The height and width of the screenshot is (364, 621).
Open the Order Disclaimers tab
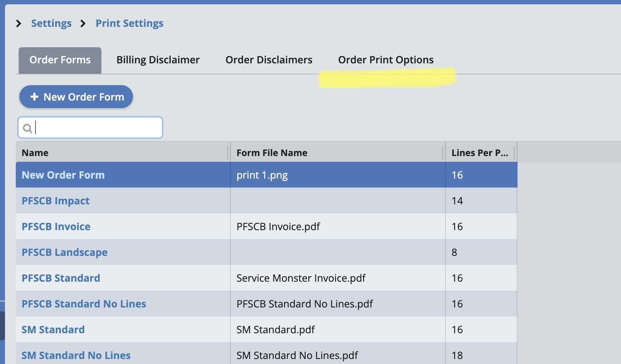point(269,60)
